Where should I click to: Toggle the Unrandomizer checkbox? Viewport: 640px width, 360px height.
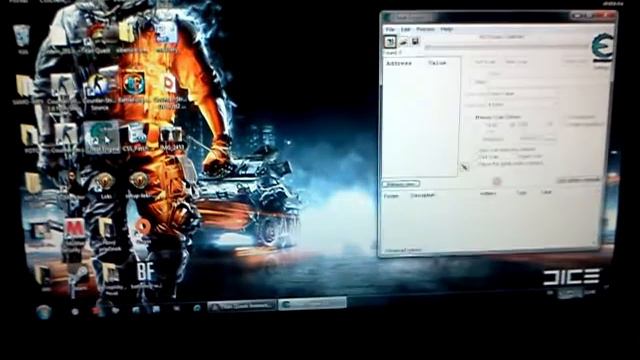[581, 117]
